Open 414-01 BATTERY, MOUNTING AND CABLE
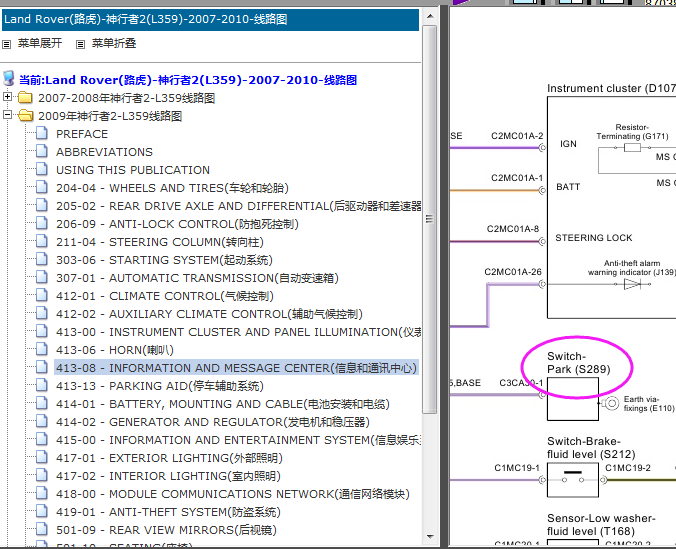676x549 pixels. point(222,404)
